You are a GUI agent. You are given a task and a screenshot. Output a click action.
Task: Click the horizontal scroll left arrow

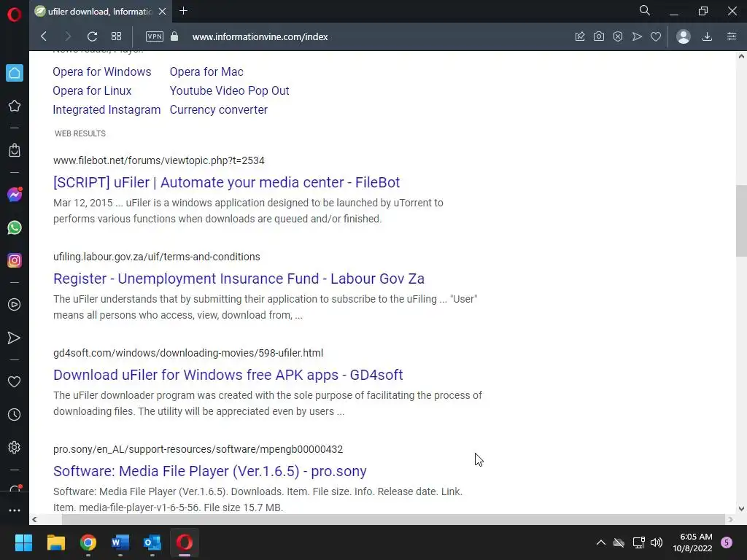click(34, 519)
